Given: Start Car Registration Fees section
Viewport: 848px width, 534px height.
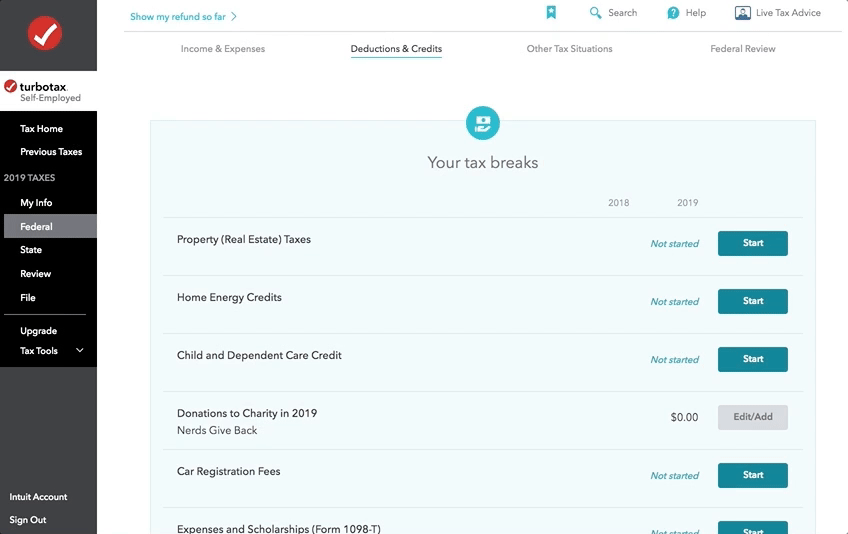Looking at the screenshot, I should click(x=752, y=475).
